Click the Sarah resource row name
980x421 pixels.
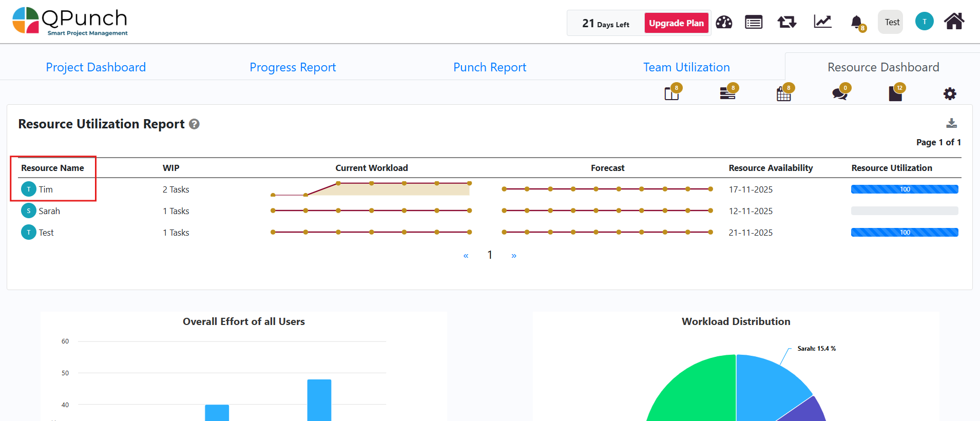click(x=49, y=211)
